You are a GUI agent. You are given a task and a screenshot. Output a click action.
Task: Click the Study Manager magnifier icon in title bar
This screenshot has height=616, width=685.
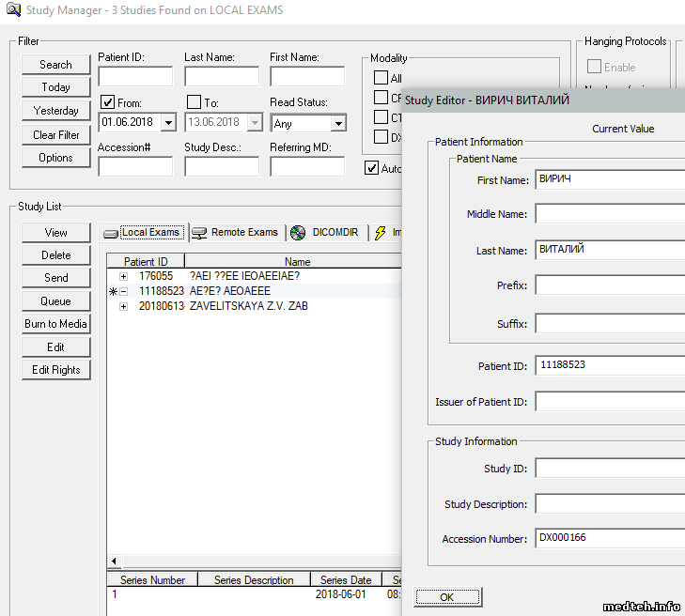pos(13,10)
